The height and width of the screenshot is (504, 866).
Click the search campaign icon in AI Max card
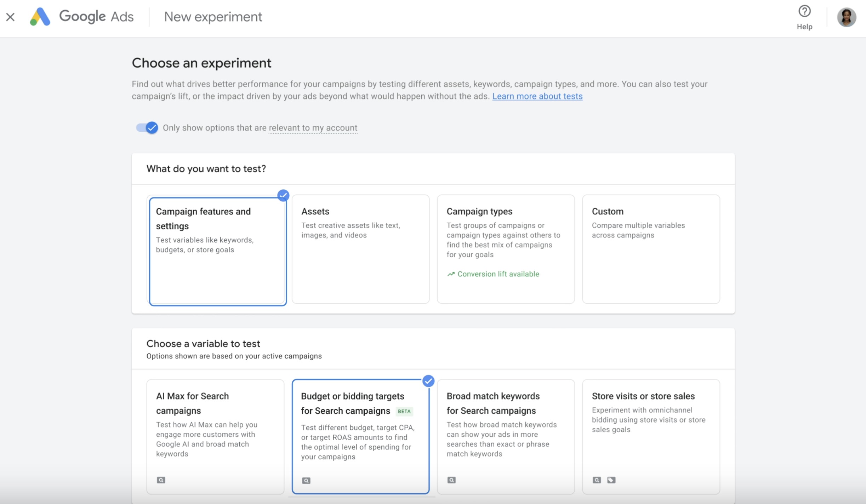pos(161,480)
